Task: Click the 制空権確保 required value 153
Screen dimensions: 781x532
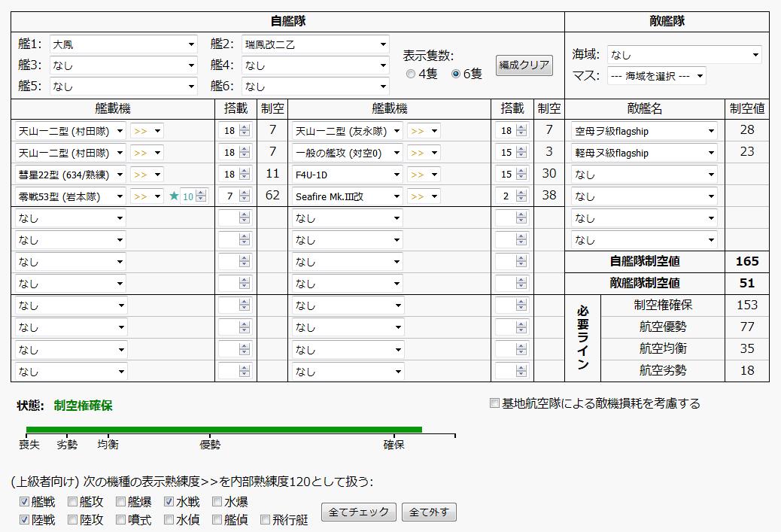Action: tap(747, 305)
